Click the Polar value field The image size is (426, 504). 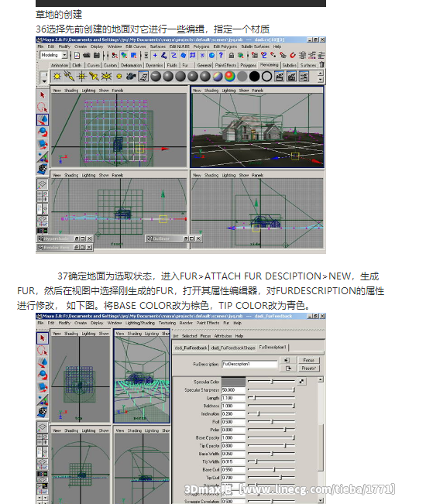pyautogui.click(x=233, y=430)
